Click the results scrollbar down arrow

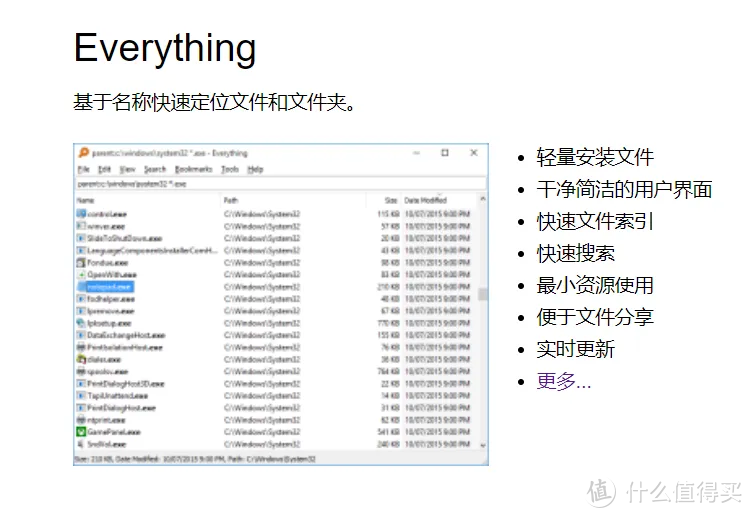click(483, 445)
